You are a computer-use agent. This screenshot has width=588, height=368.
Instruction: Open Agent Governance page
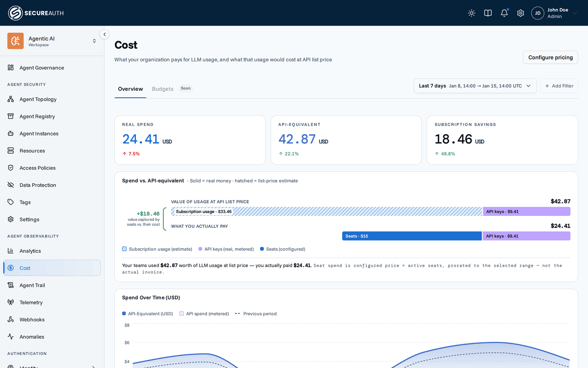pyautogui.click(x=52, y=67)
